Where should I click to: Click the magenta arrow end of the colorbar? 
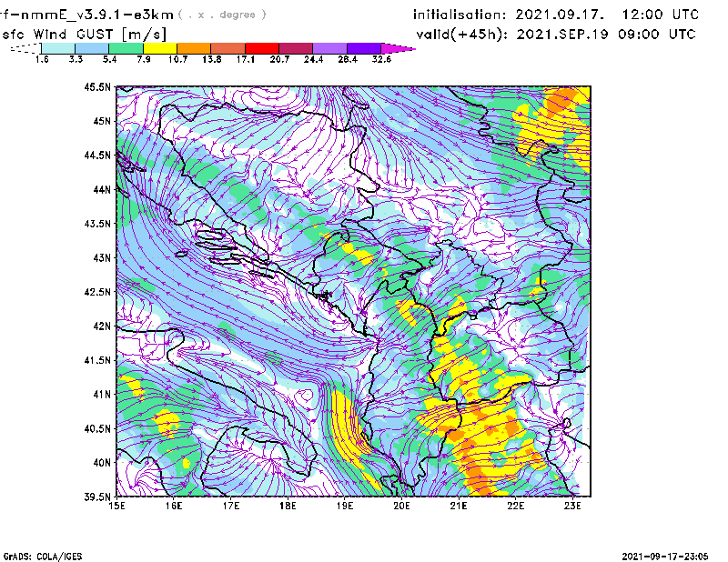tap(398, 48)
